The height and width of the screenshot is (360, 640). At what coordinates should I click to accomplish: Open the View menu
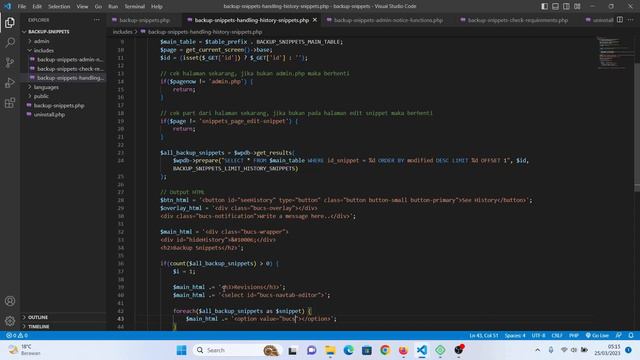82,7
